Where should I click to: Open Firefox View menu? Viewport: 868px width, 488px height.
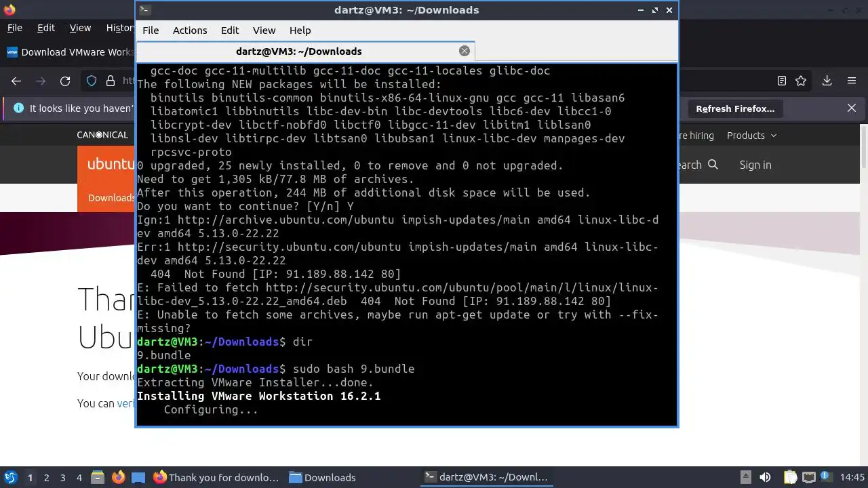80,28
